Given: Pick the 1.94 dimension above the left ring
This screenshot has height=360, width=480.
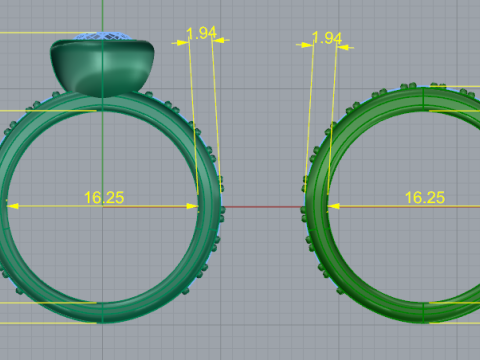Looking at the screenshot, I should 201,33.
